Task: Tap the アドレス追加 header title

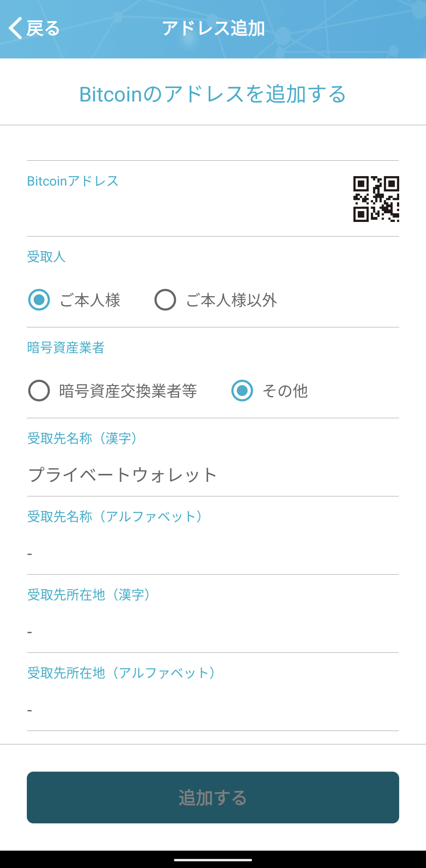Action: [x=213, y=28]
